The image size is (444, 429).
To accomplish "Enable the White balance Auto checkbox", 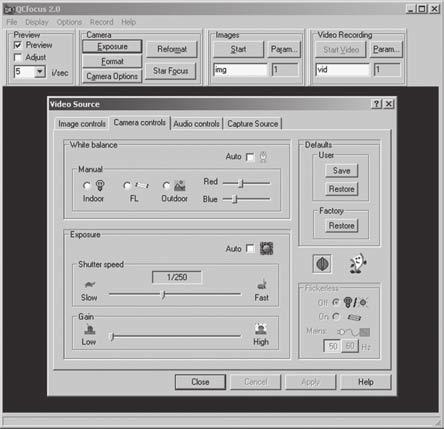I will coord(250,157).
